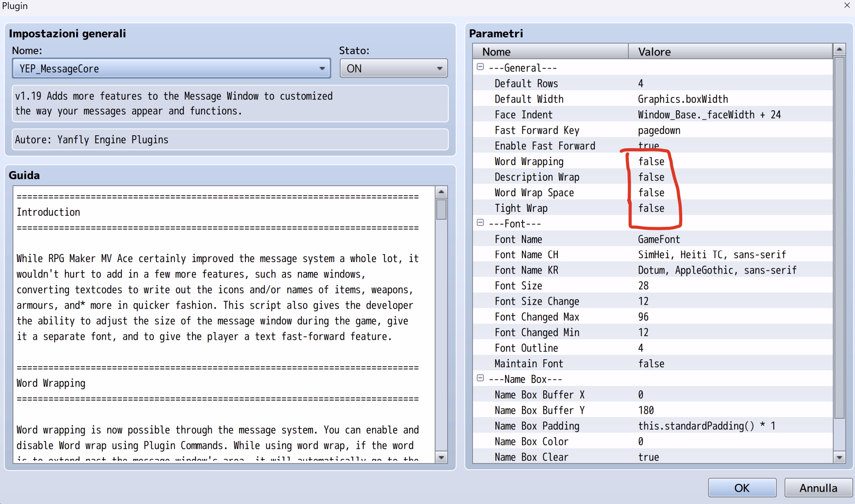Collapse the ---Font--- section

coord(480,223)
